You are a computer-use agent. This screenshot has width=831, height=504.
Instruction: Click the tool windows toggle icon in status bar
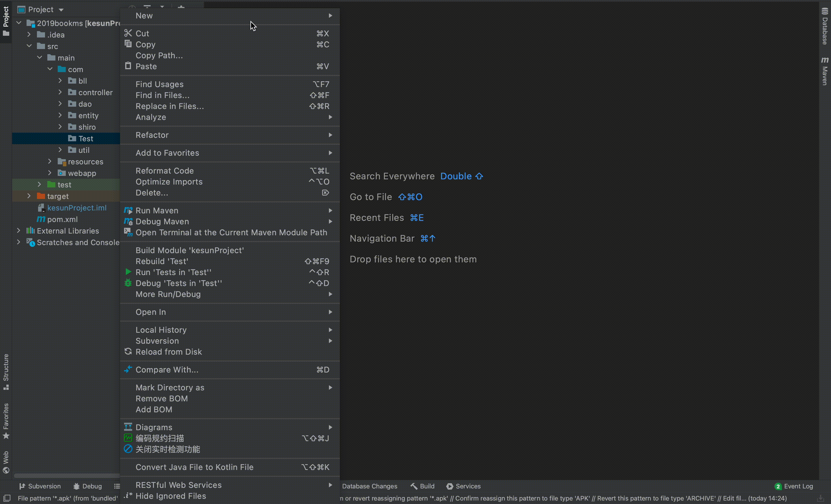click(7, 498)
